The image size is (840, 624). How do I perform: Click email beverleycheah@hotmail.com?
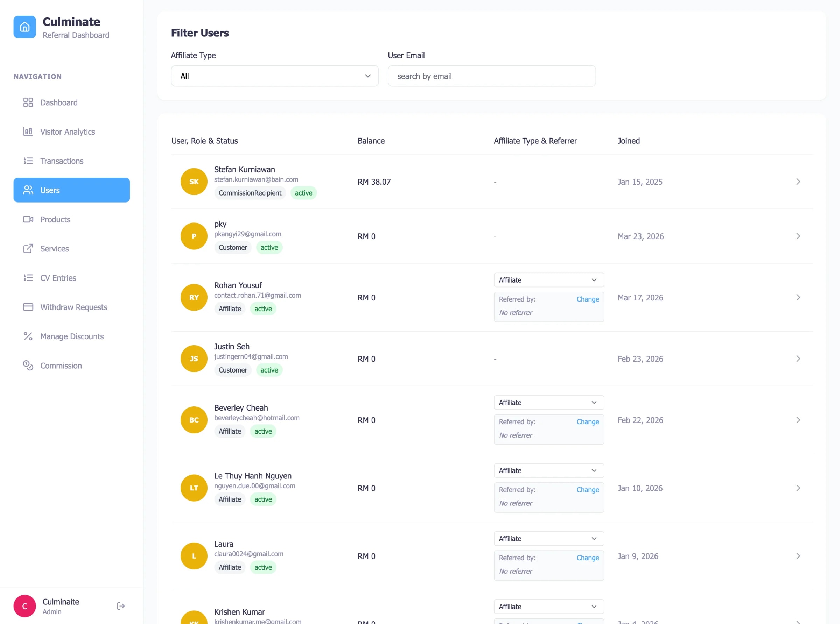coord(257,417)
